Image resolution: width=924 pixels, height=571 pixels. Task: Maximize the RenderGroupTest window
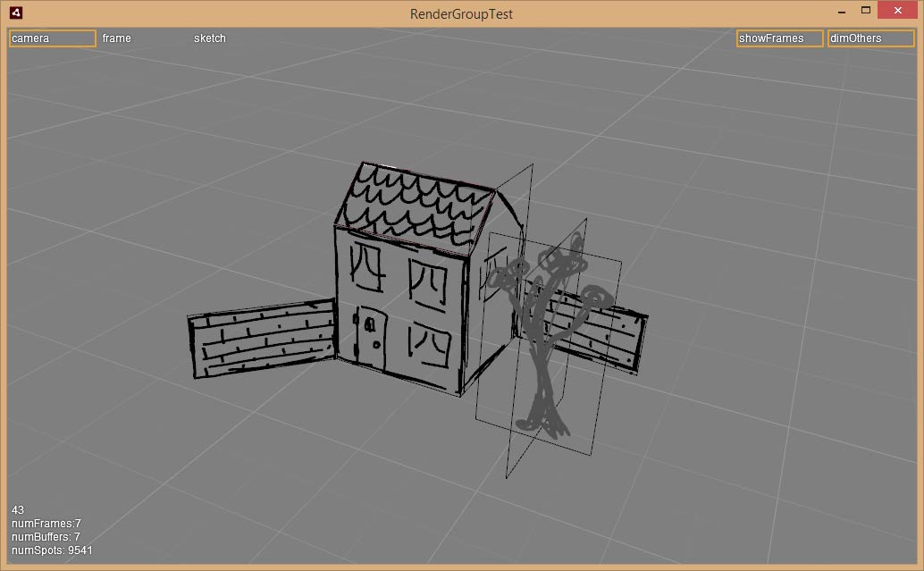865,11
